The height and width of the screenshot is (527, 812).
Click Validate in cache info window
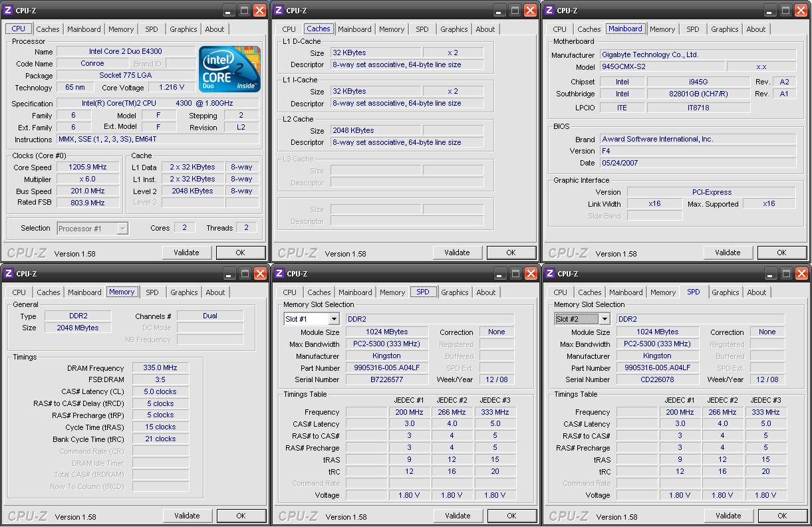[457, 253]
